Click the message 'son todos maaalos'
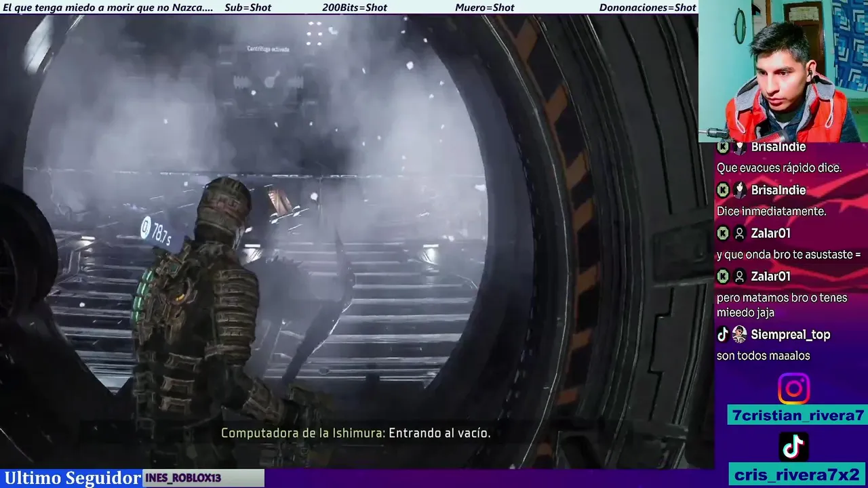The width and height of the screenshot is (868, 488). pos(763,356)
